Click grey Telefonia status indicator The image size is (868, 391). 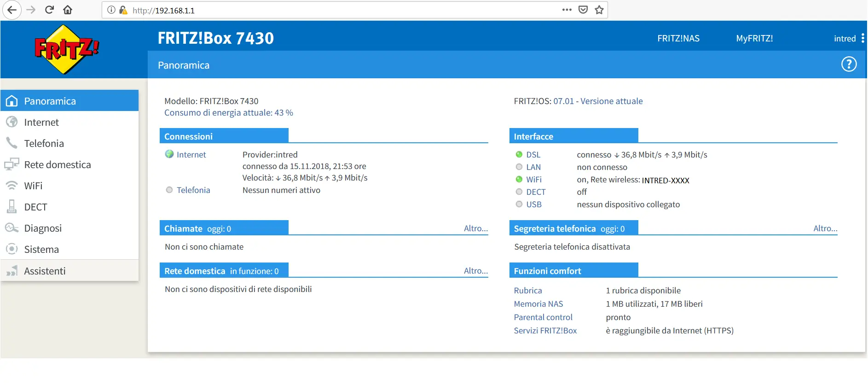pos(169,190)
